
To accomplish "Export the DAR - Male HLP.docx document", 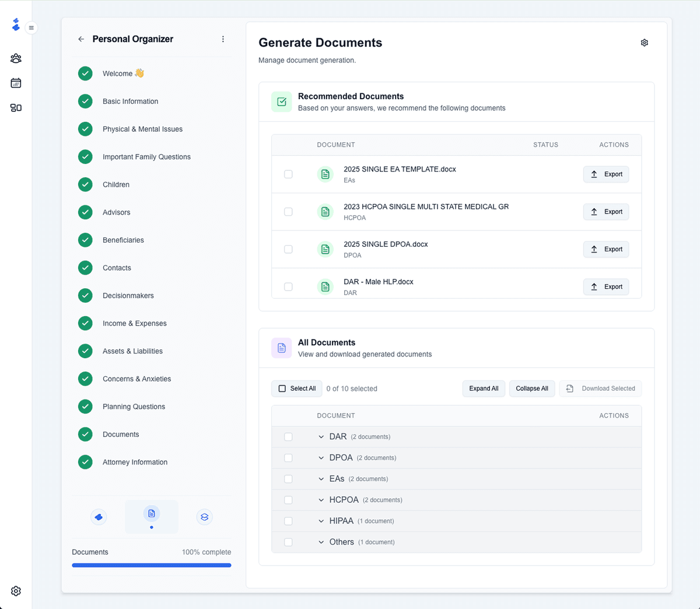I will click(x=606, y=286).
